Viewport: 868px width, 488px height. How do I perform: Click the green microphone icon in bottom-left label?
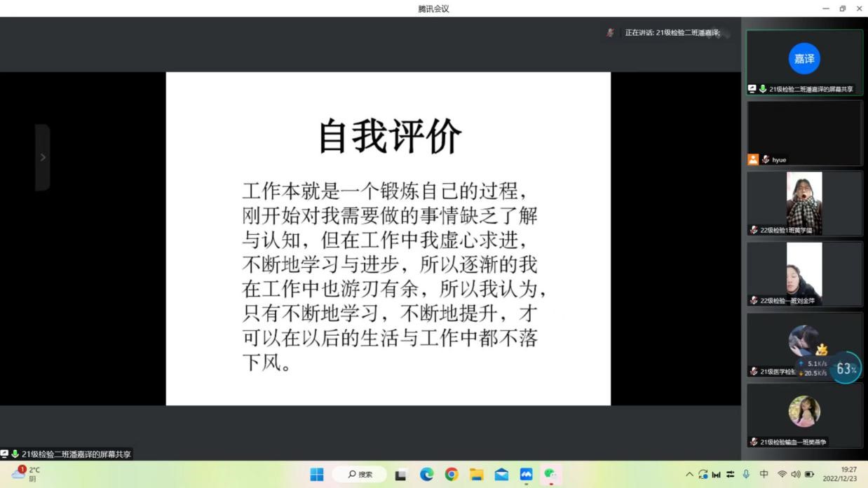(x=15, y=454)
